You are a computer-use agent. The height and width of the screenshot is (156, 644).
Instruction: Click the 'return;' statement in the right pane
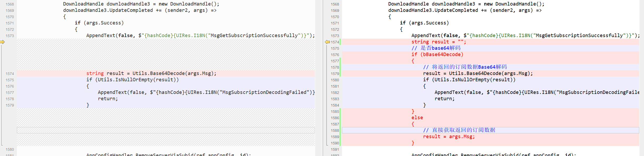click(444, 99)
